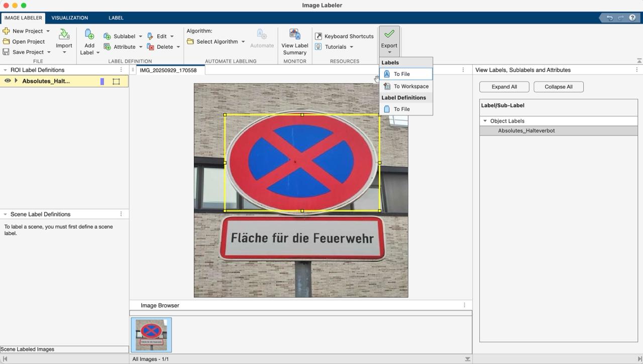Click the Export checkmark icon
The width and height of the screenshot is (643, 364).
(x=389, y=34)
